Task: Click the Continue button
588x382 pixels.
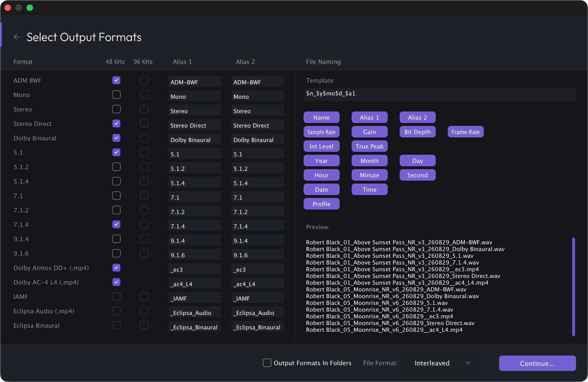Action: [x=537, y=363]
